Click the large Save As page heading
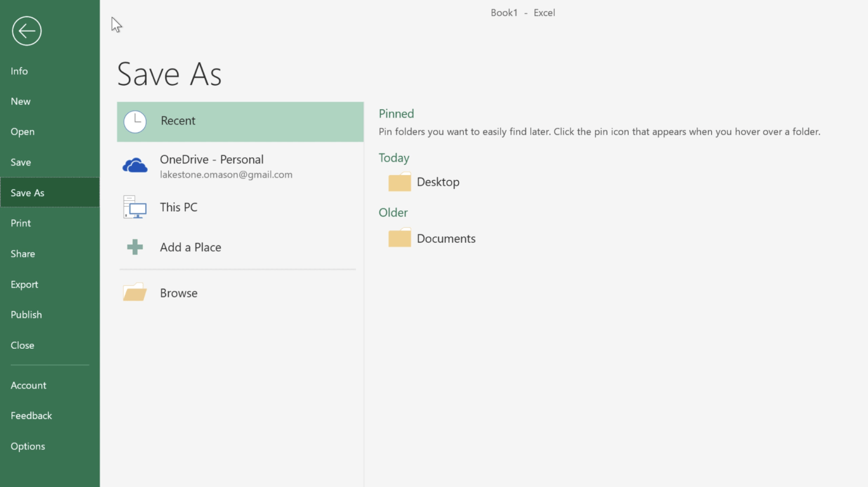This screenshot has height=487, width=868. click(169, 74)
